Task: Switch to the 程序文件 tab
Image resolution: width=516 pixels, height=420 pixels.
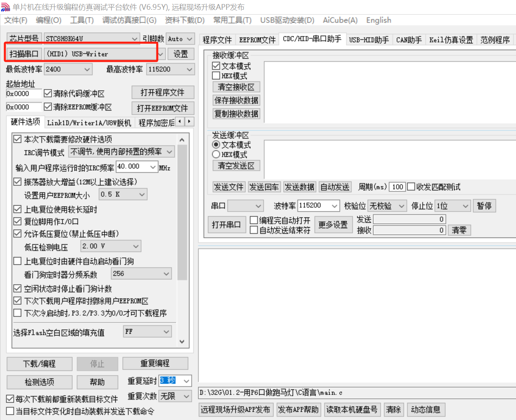Action: pos(217,40)
